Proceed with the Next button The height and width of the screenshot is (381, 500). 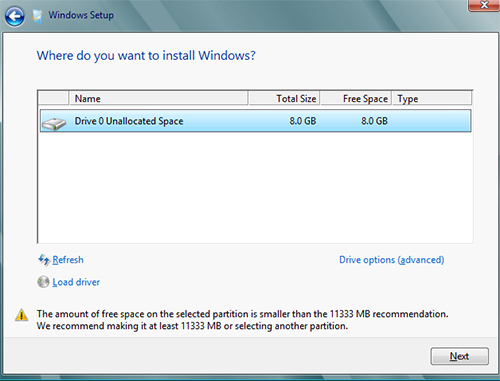[x=459, y=356]
